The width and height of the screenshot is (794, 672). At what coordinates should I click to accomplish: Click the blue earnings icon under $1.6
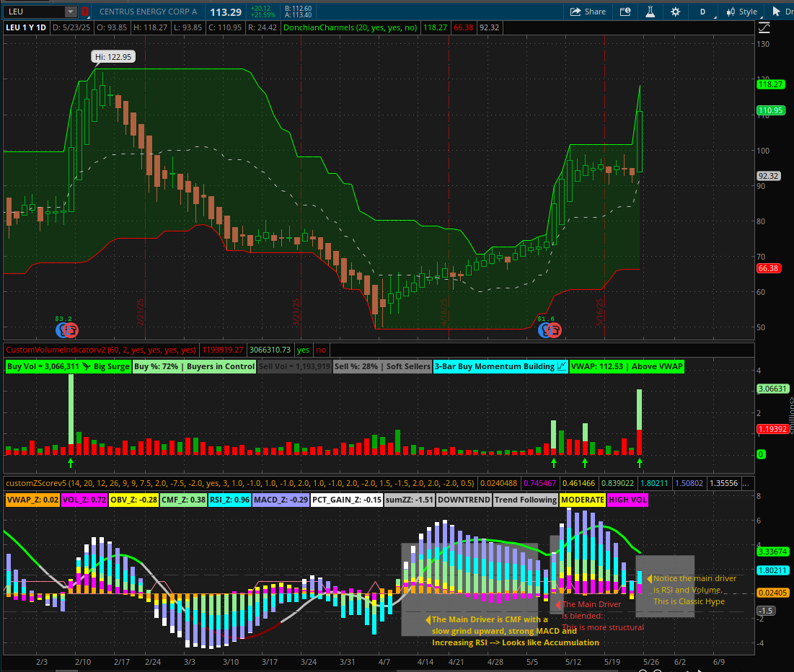click(544, 330)
